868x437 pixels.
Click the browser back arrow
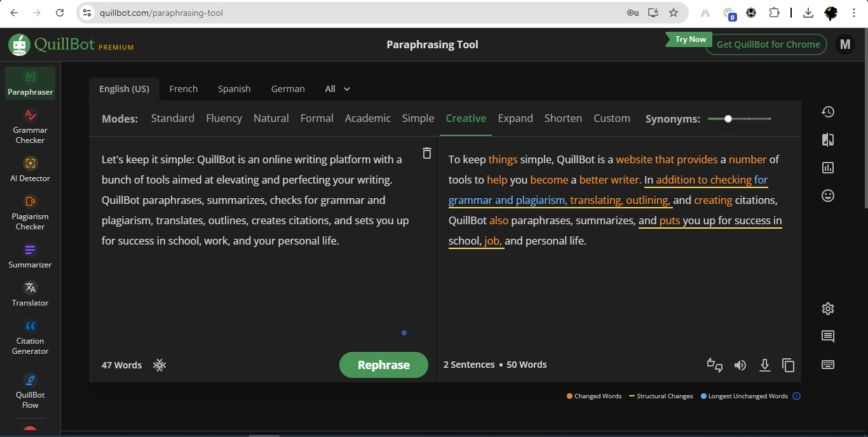(x=14, y=13)
